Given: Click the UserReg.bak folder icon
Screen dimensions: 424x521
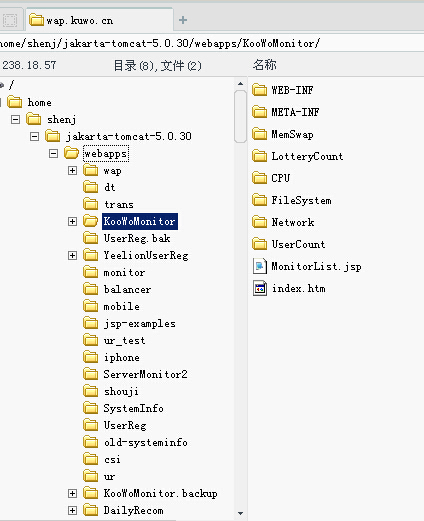Looking at the screenshot, I should pyautogui.click(x=91, y=238).
